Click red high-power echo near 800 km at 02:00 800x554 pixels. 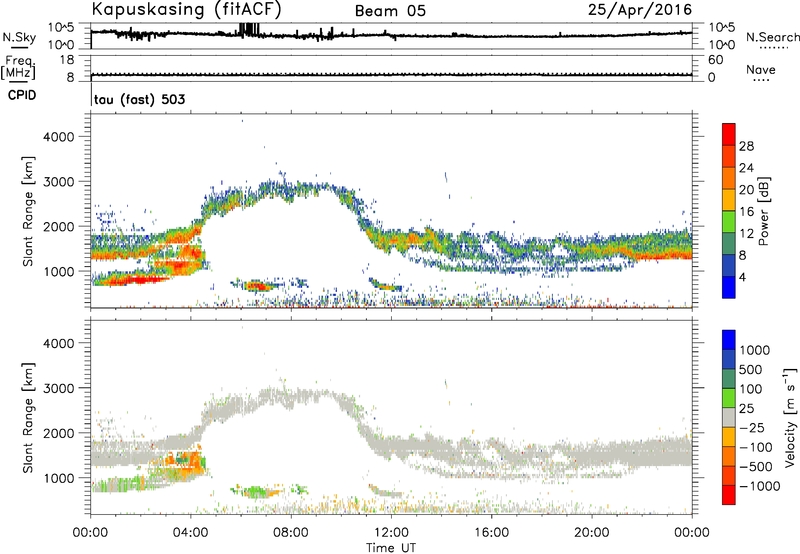(140, 279)
